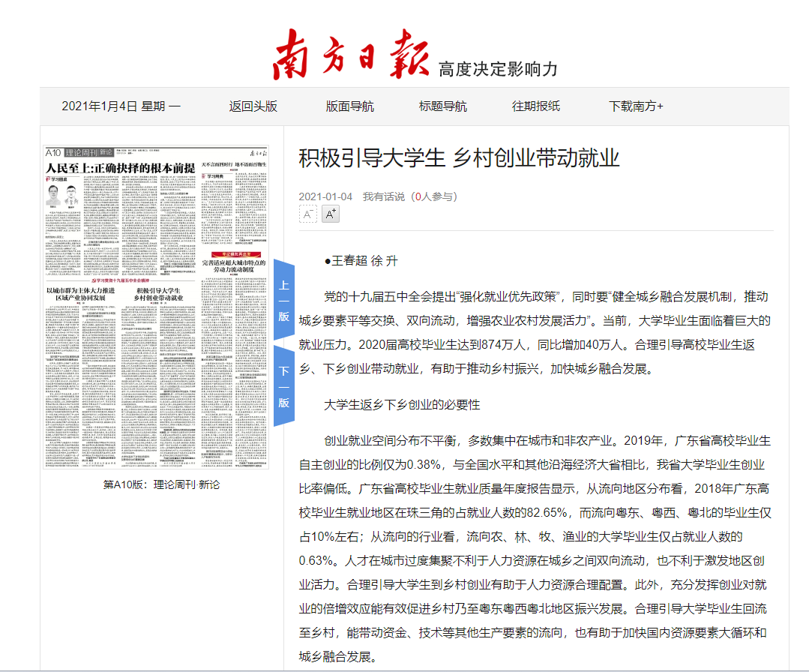Click the 第A10版:理论周刊·新论 caption
The image size is (809, 672).
click(162, 484)
